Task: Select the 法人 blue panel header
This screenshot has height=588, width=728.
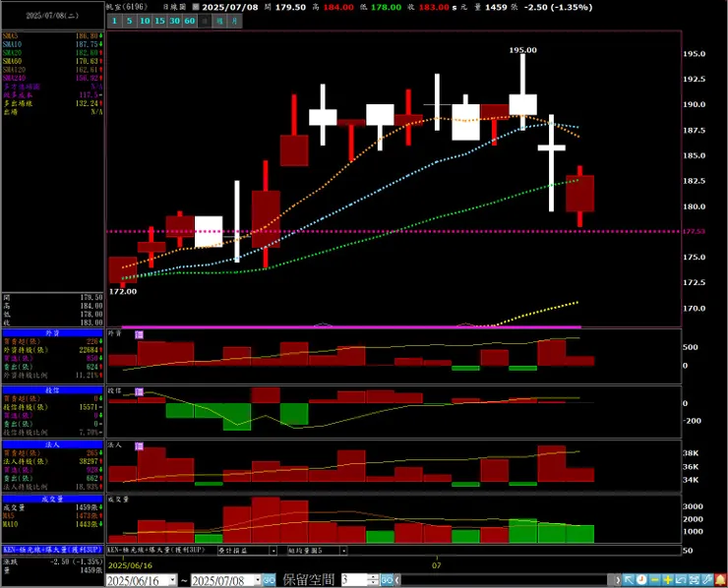Action: [x=52, y=444]
